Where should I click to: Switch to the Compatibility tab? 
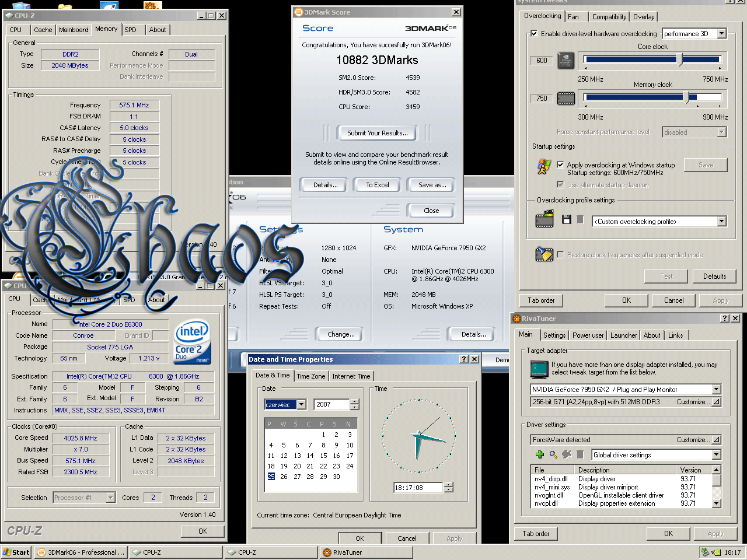pos(609,17)
